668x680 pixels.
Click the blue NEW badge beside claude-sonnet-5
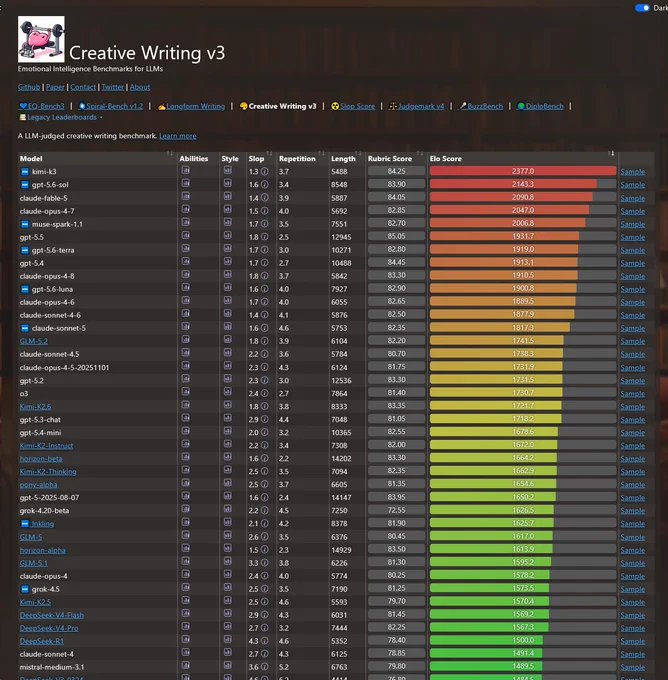25,328
